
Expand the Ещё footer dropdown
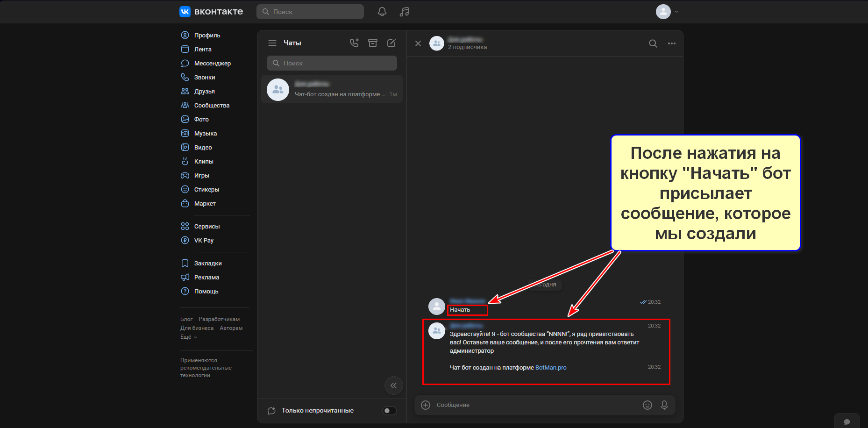point(189,337)
